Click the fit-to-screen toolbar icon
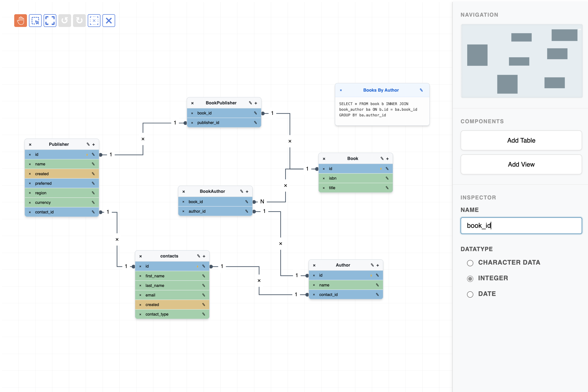This screenshot has height=392, width=588. [x=50, y=21]
